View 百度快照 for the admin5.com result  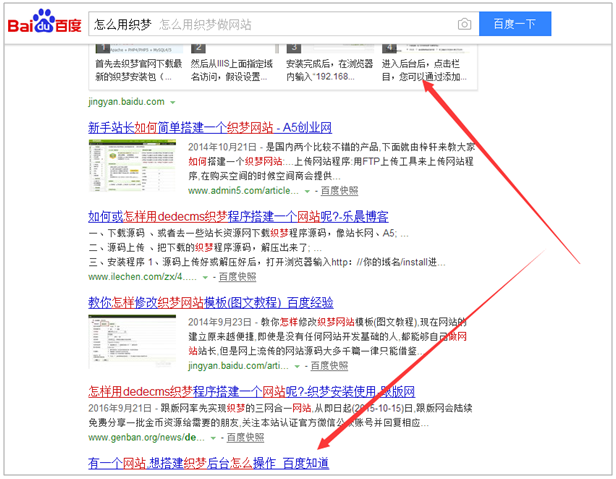(x=339, y=189)
